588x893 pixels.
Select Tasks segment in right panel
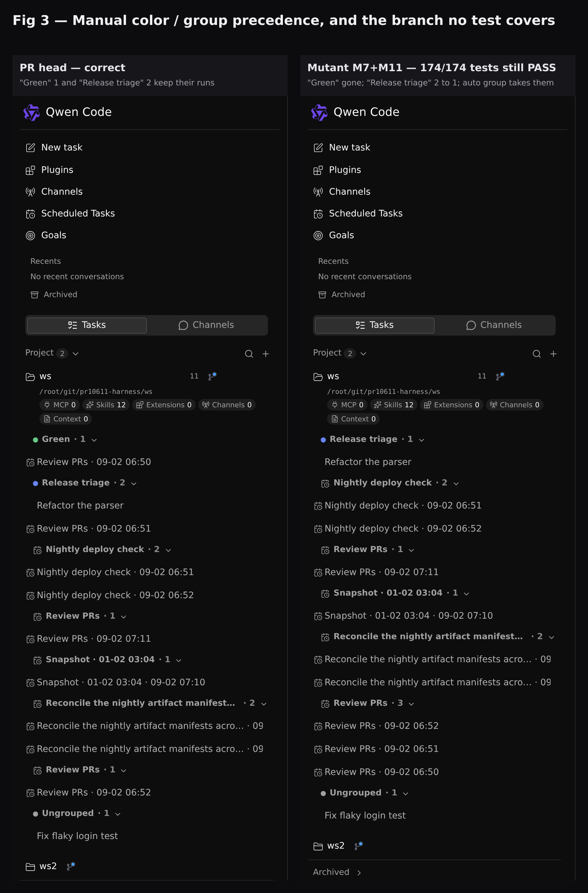point(375,325)
